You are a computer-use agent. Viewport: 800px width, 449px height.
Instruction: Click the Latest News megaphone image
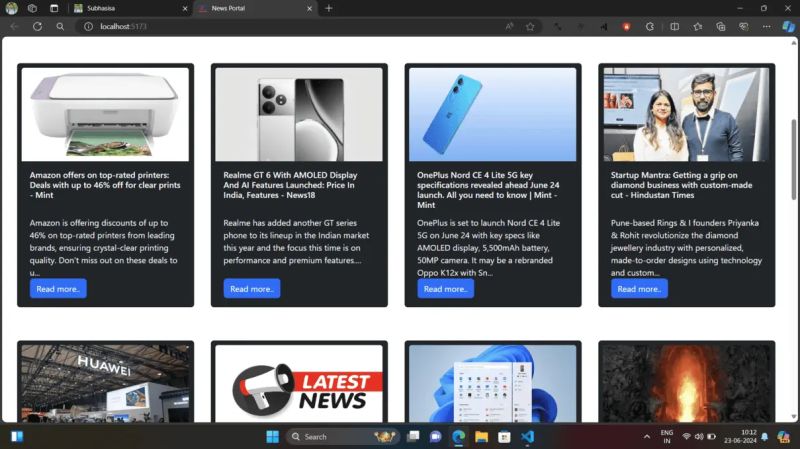point(299,383)
